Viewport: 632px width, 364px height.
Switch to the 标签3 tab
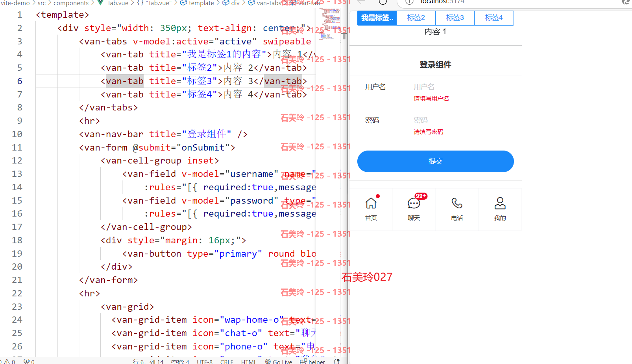pyautogui.click(x=455, y=18)
